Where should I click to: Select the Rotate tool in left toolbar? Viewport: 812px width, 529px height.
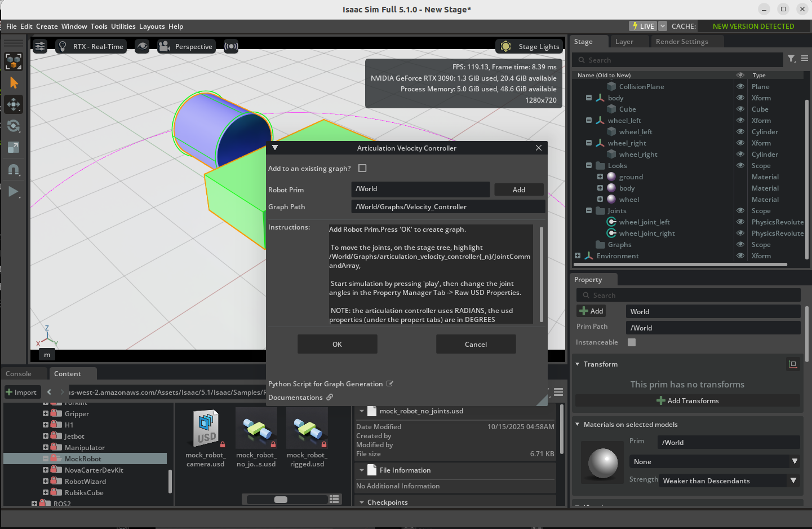click(x=14, y=126)
